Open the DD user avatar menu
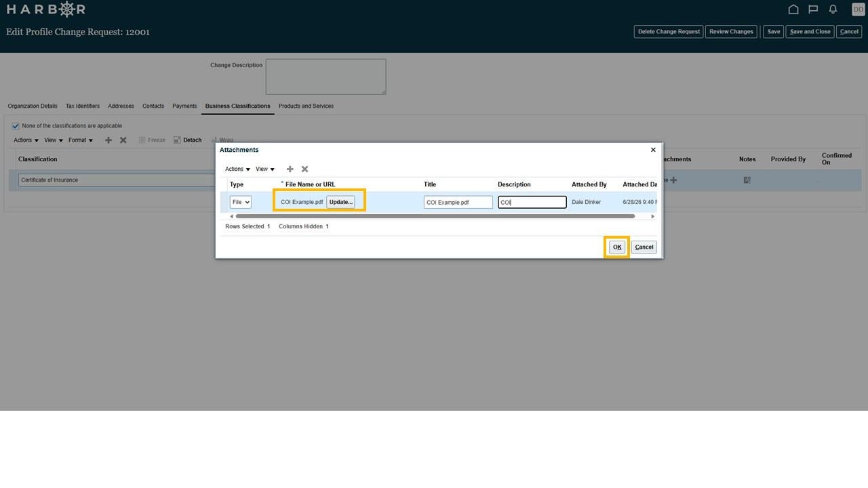This screenshot has height=488, width=868. tap(859, 9)
